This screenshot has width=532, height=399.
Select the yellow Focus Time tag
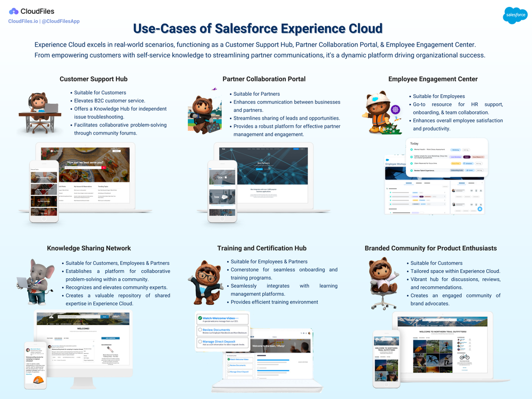click(456, 163)
